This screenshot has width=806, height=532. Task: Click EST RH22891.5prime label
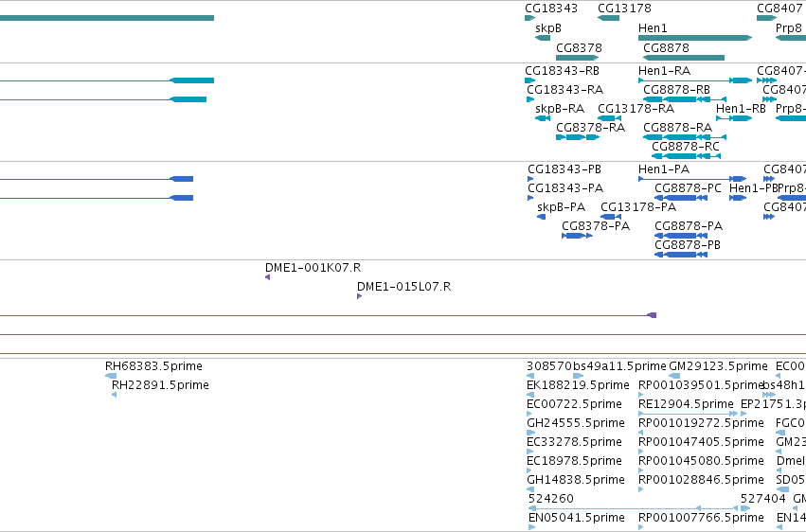tap(160, 385)
